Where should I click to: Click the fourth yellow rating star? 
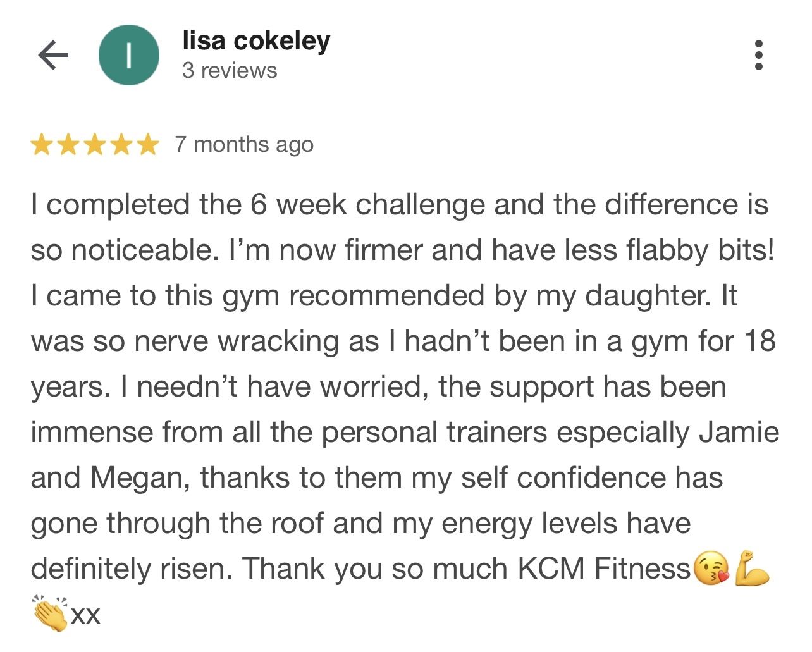click(121, 145)
